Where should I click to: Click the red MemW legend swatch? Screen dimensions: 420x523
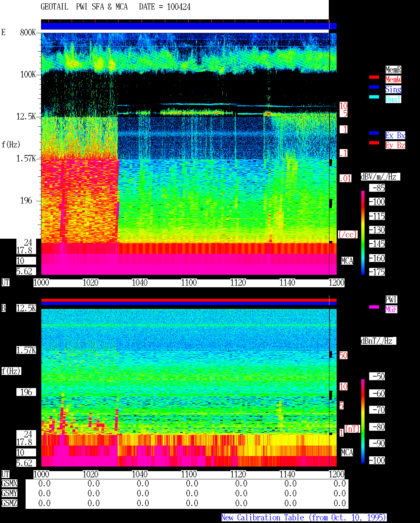point(374,77)
